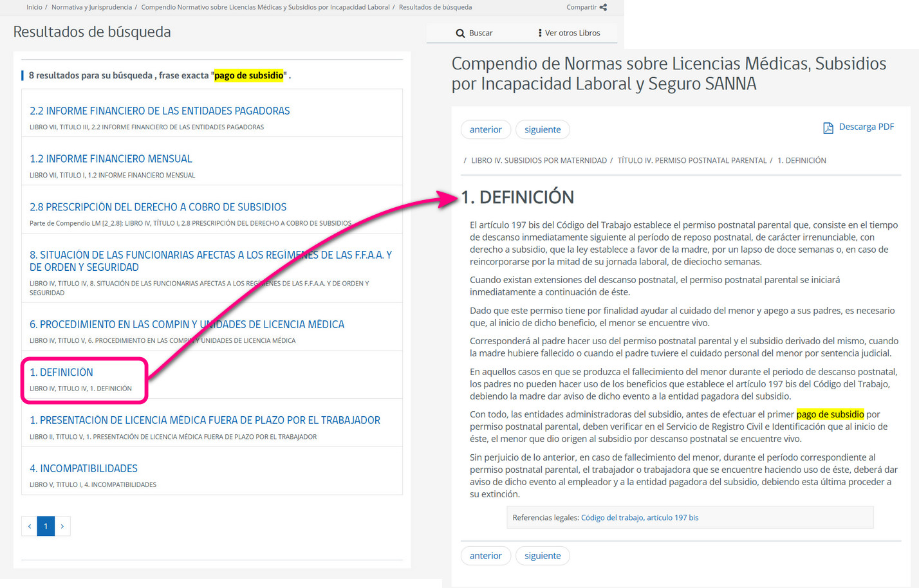
Task: Go to Inicio breadcrumb
Action: 34,7
